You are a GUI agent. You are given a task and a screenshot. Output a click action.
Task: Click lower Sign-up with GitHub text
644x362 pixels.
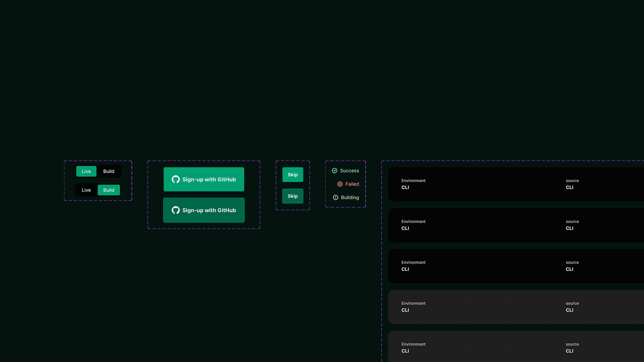(x=209, y=210)
